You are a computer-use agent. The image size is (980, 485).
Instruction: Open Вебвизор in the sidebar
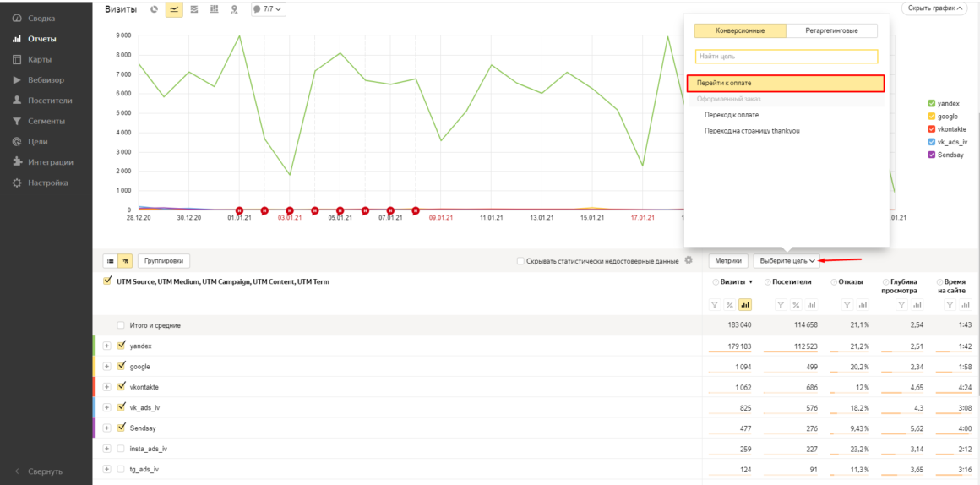pyautogui.click(x=46, y=80)
